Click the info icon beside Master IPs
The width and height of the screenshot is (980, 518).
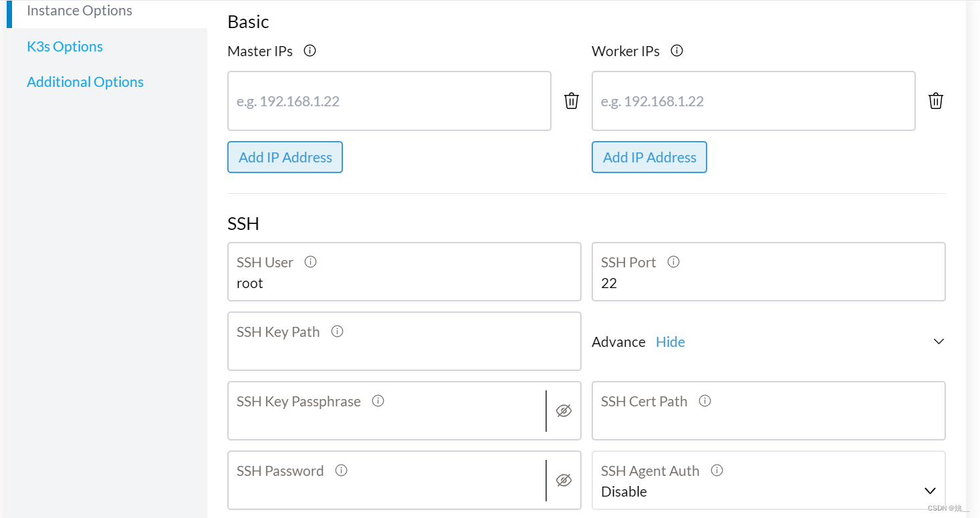(310, 51)
